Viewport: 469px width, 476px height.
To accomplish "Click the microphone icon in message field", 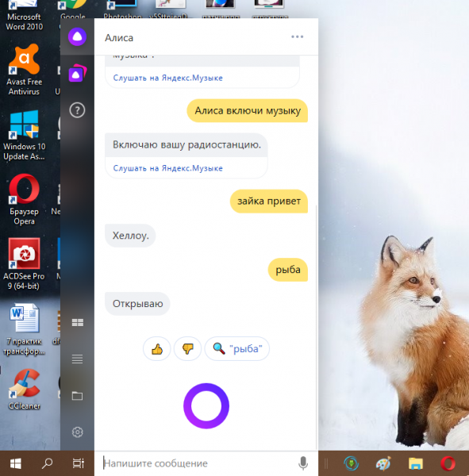I will coord(303,463).
